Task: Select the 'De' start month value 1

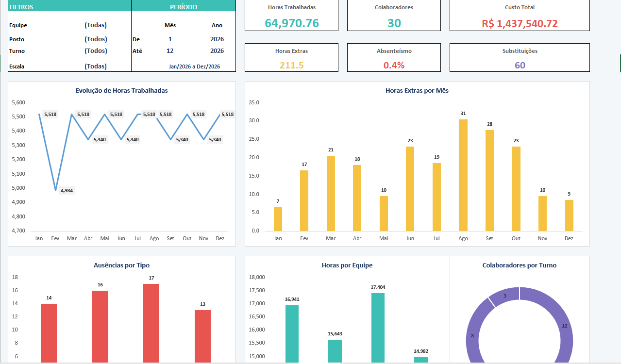Action: pyautogui.click(x=170, y=39)
